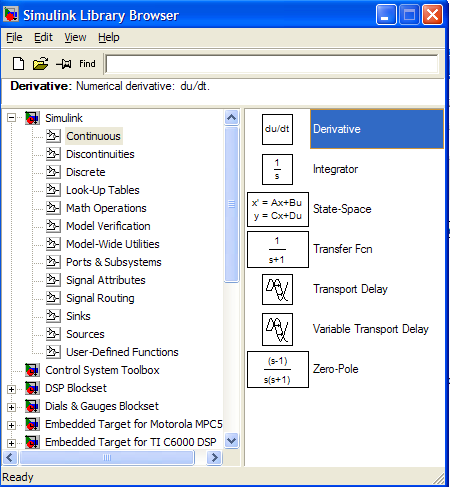450x487 pixels.
Task: Click the Look-Up Tables library icon
Action: click(53, 190)
